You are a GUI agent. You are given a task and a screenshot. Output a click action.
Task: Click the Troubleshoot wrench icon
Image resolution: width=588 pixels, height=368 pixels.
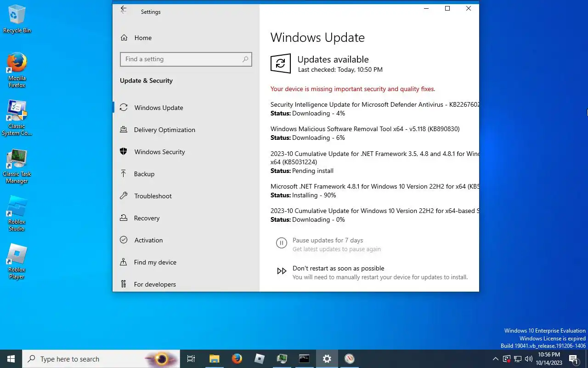click(123, 195)
